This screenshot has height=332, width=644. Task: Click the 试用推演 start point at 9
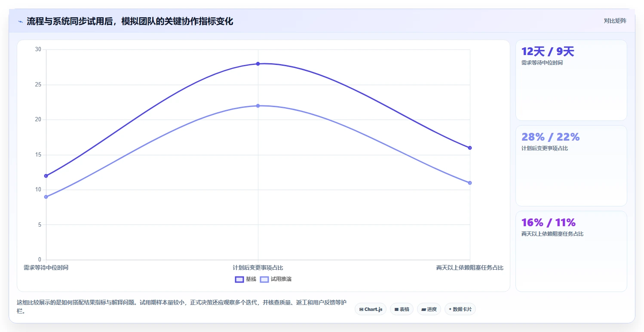coord(46,197)
